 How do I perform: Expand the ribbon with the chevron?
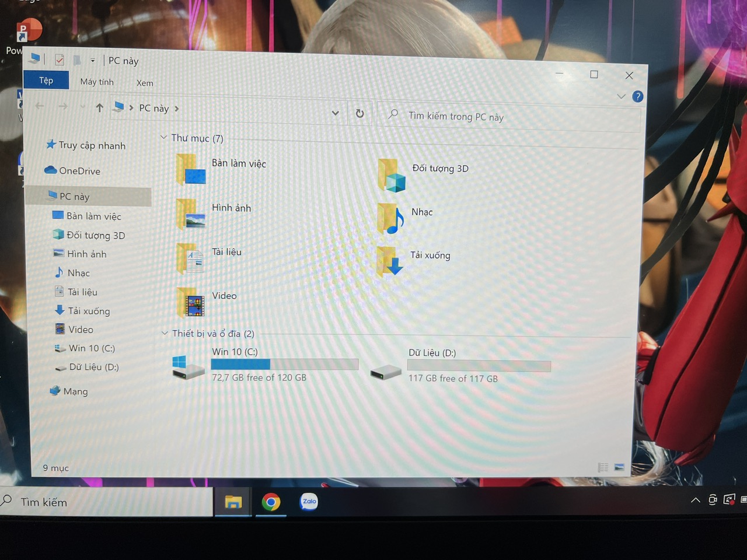[621, 96]
